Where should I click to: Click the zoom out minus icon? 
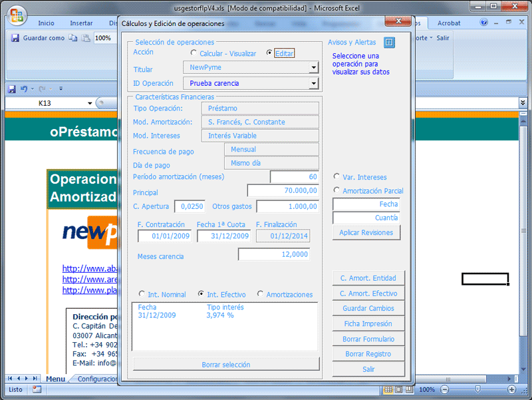pos(445,389)
